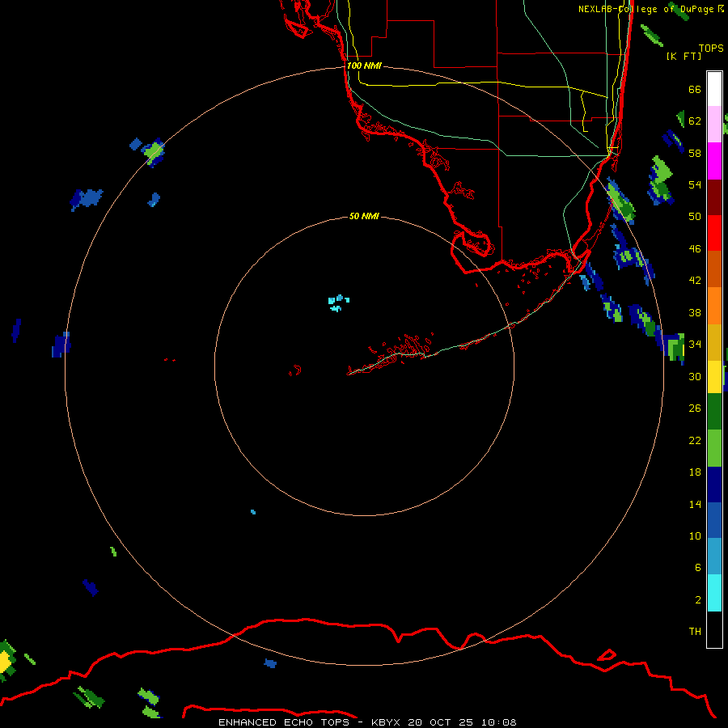Click the "50" legend value

695,217
